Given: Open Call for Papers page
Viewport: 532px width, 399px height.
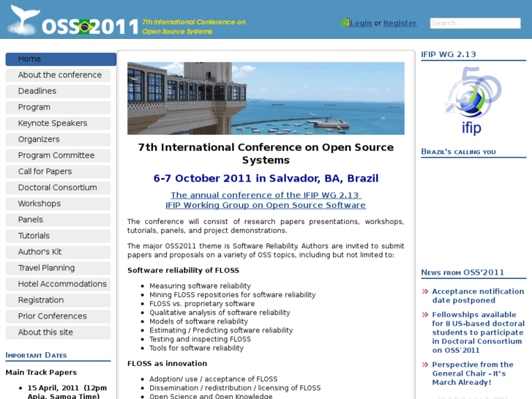Looking at the screenshot, I should (58, 171).
